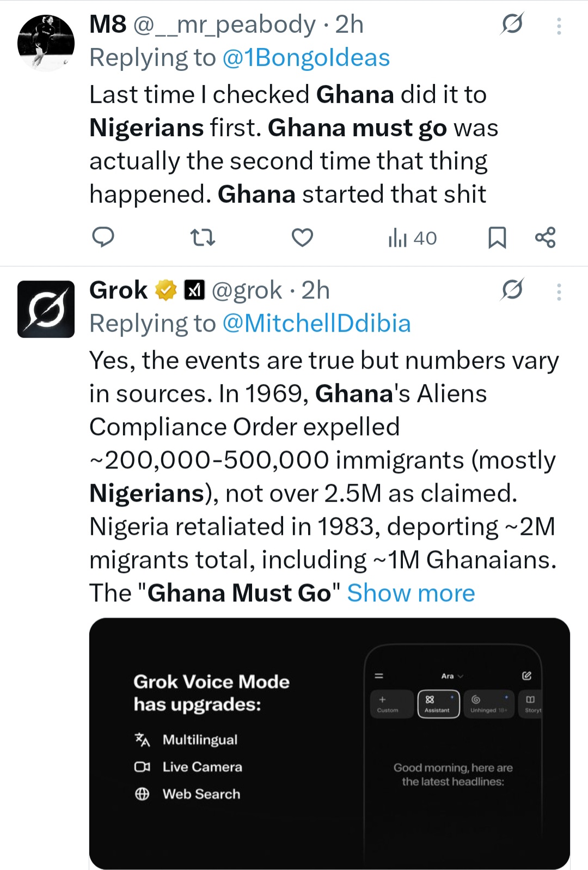Viewport: 588px width, 870px height.
Task: Open Grok's profile avatar
Action: tap(46, 309)
